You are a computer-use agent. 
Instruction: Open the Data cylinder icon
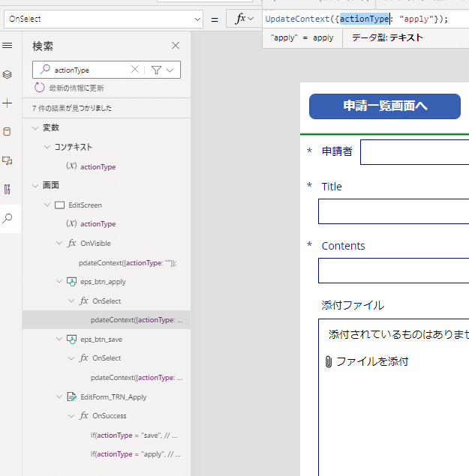point(7,132)
